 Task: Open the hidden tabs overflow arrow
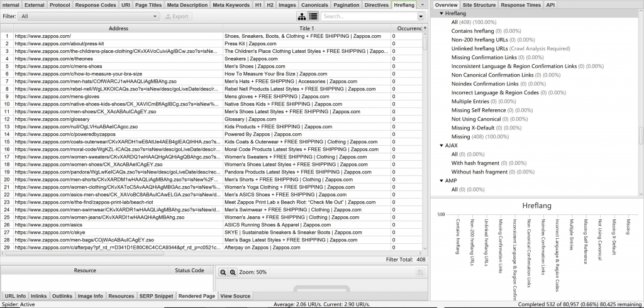(x=423, y=4)
